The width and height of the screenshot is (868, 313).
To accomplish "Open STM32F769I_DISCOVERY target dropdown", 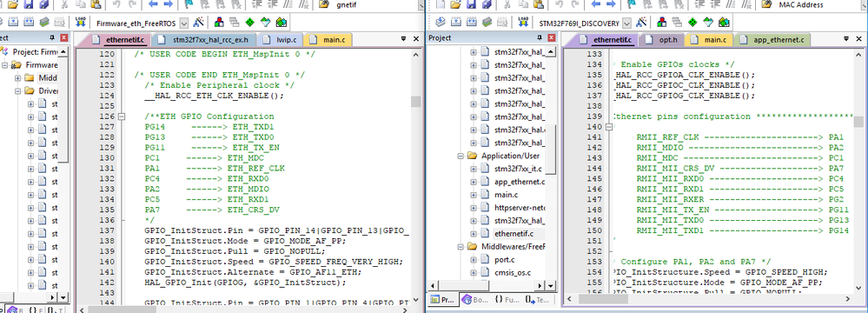I will 626,23.
